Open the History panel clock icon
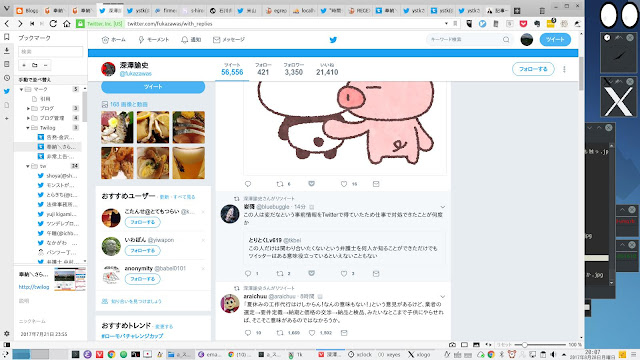Screen dimensions: 640x360 pyautogui.click(x=7, y=78)
